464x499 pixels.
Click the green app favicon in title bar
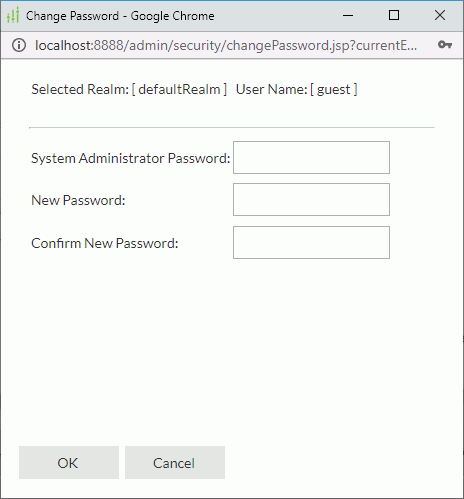pyautogui.click(x=13, y=15)
